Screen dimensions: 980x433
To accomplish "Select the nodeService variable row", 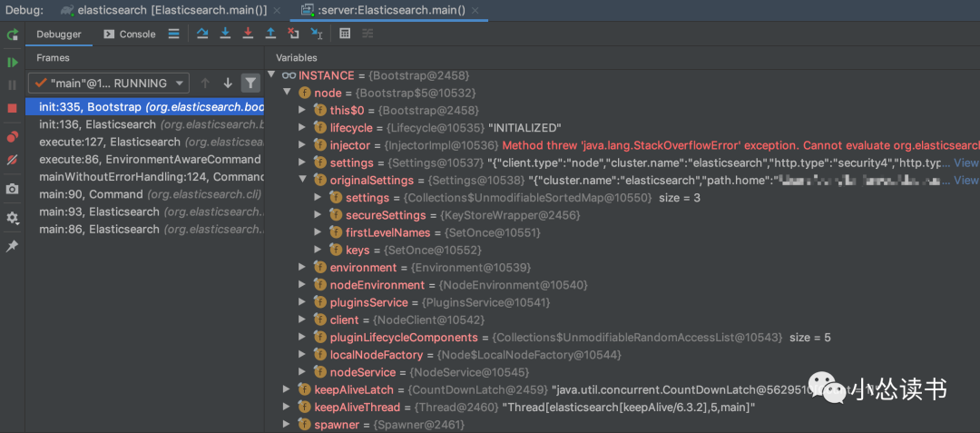I will 622,372.
